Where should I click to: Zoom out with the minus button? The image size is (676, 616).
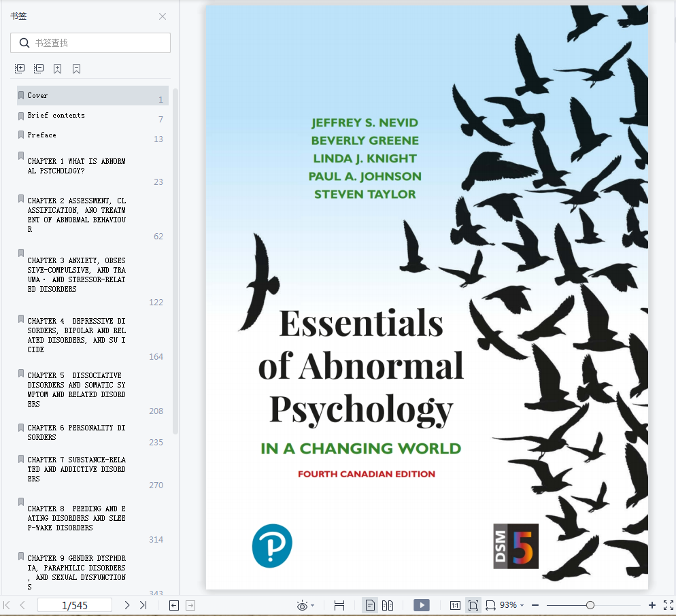(x=535, y=605)
